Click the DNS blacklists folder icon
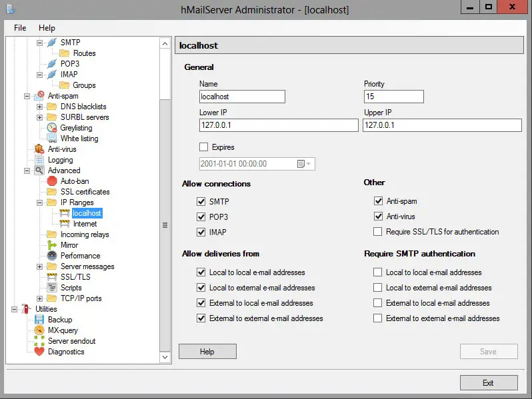Image resolution: width=532 pixels, height=399 pixels. coord(52,107)
